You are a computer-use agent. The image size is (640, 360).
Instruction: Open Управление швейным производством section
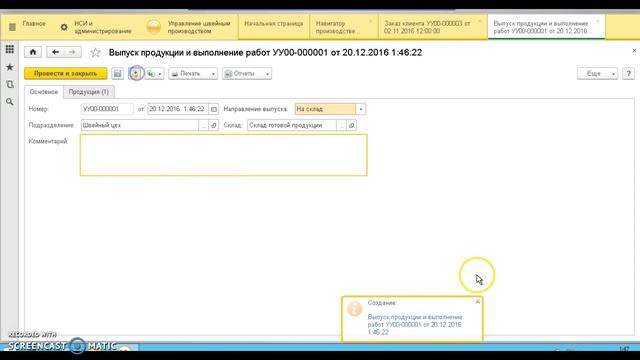199,27
